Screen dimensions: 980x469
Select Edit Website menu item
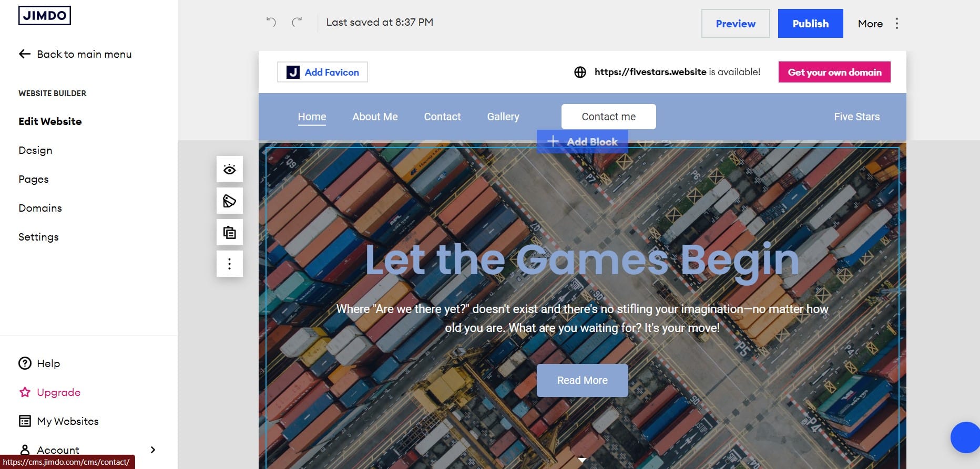pos(50,121)
